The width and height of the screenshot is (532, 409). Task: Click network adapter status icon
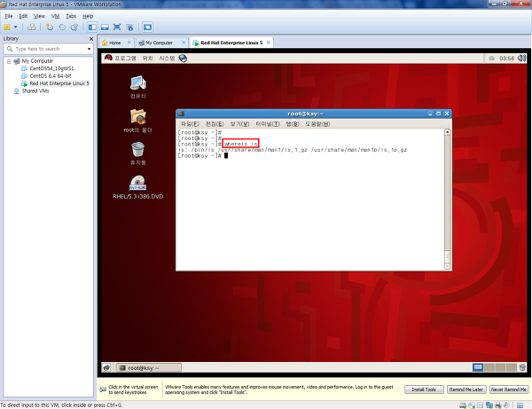[489, 405]
